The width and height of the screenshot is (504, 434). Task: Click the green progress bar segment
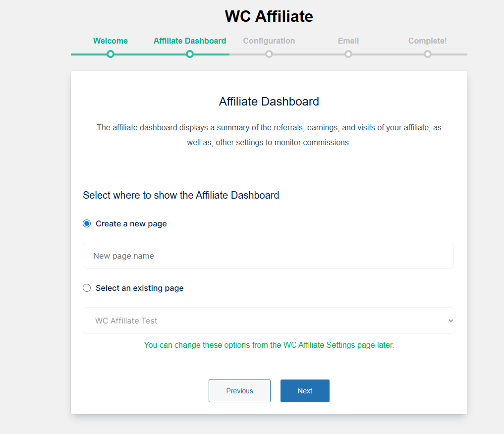150,54
